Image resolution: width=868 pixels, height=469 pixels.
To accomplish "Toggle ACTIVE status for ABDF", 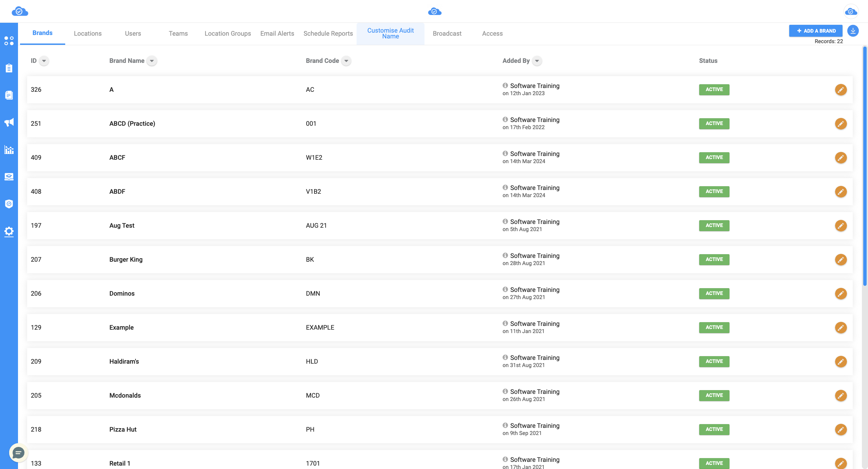I will click(x=714, y=191).
